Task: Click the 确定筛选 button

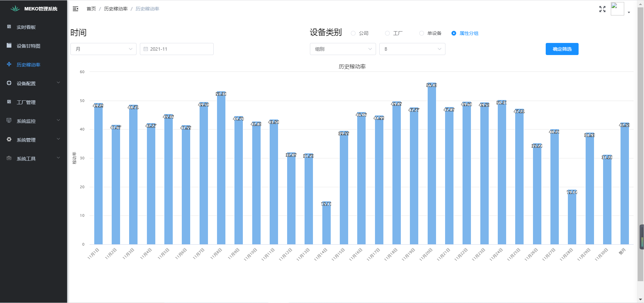Action: pos(562,49)
